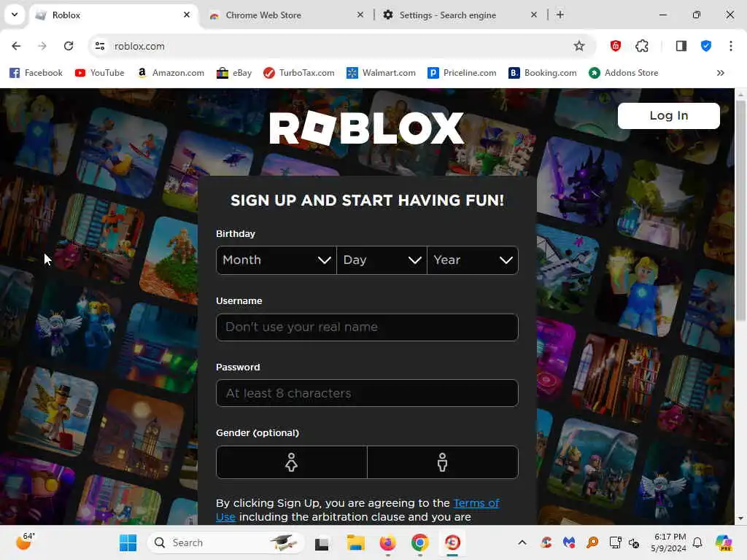
Task: Click the Password input field
Action: tap(367, 393)
